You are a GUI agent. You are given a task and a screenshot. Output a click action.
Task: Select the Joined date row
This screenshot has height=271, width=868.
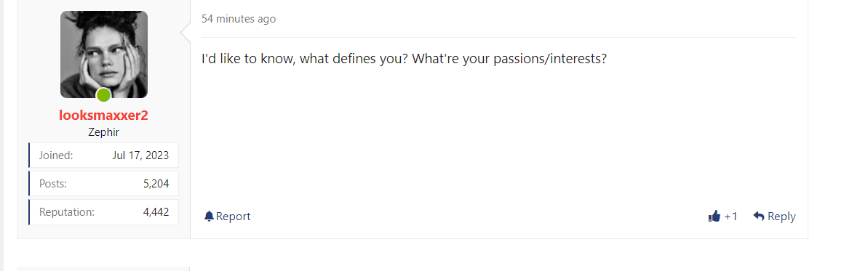103,155
